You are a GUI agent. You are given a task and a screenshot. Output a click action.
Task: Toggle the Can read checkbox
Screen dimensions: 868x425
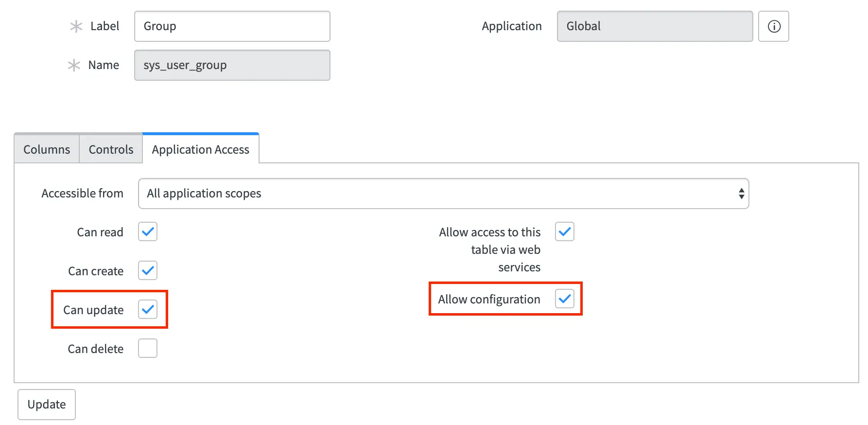pos(148,231)
